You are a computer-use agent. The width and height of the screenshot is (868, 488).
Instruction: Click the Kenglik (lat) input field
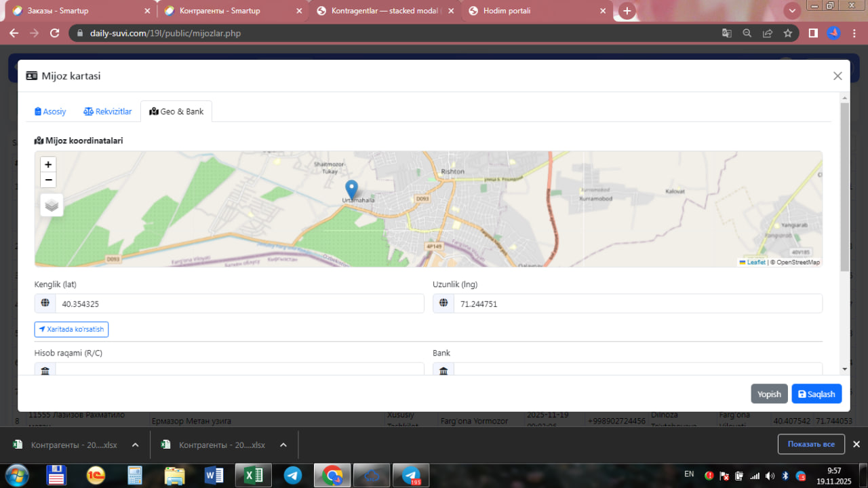tap(239, 304)
